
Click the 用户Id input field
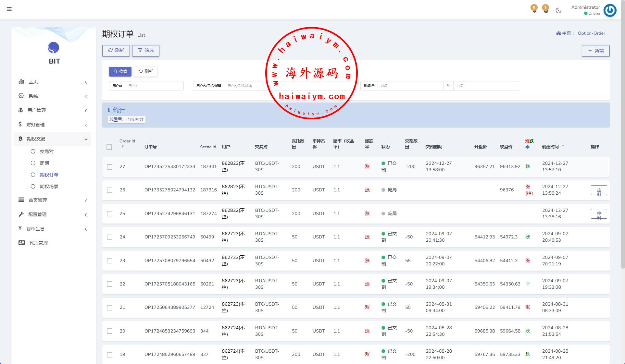[154, 86]
